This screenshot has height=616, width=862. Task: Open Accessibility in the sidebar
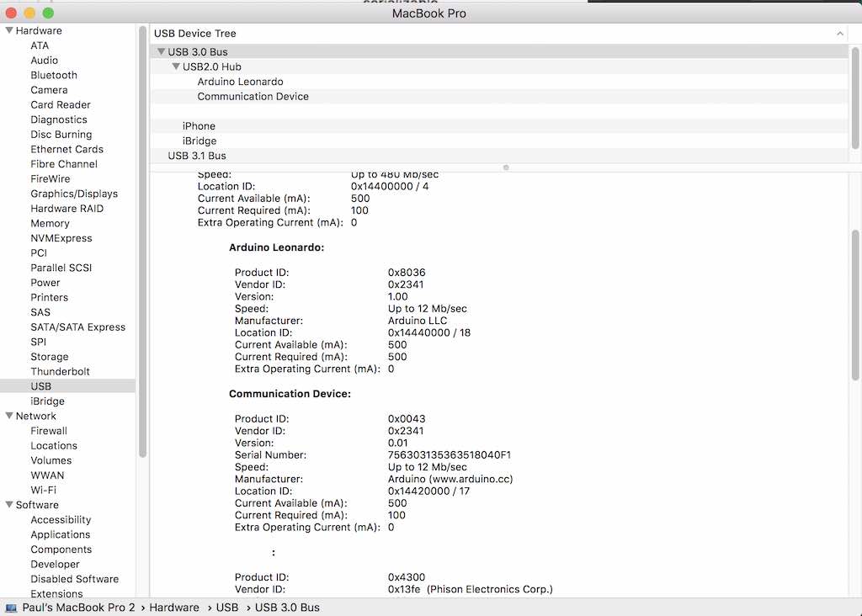tap(61, 520)
